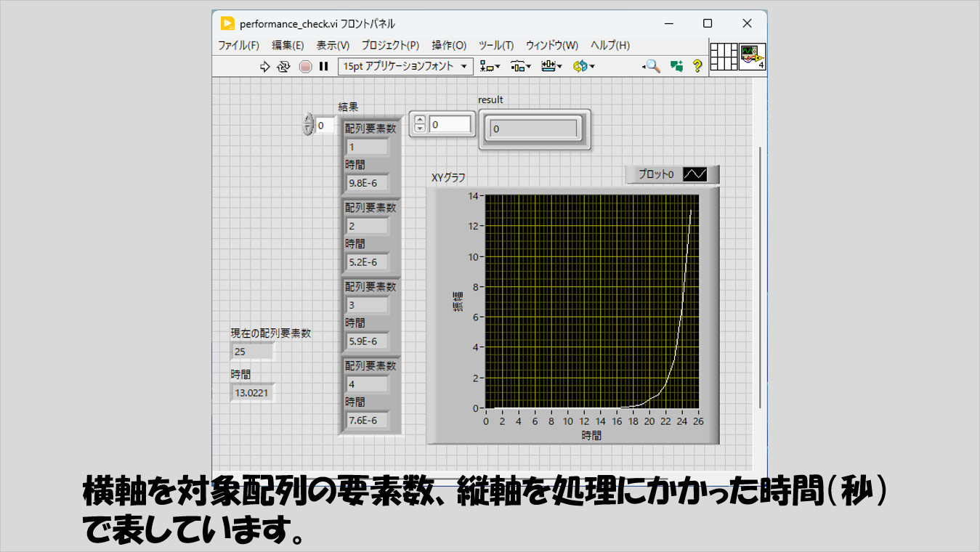Open the 15pt application font dropdown
Image resolution: width=980 pixels, height=552 pixels.
tap(405, 66)
